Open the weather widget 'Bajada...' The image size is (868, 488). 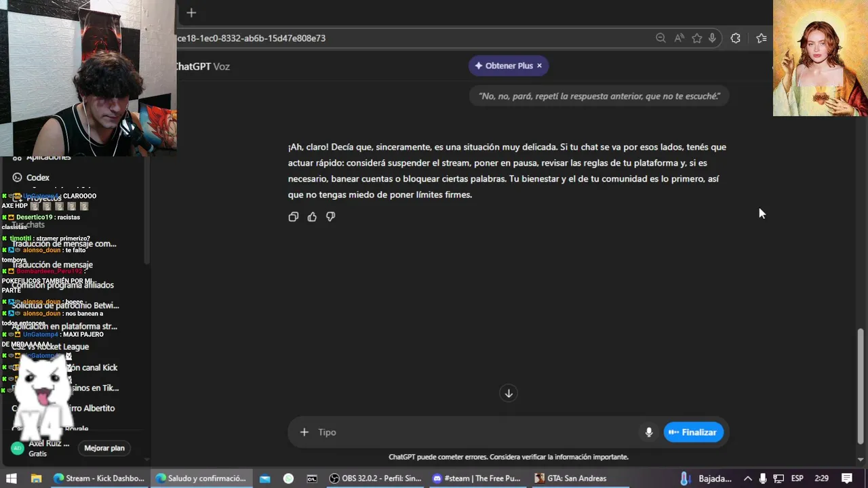[707, 479]
